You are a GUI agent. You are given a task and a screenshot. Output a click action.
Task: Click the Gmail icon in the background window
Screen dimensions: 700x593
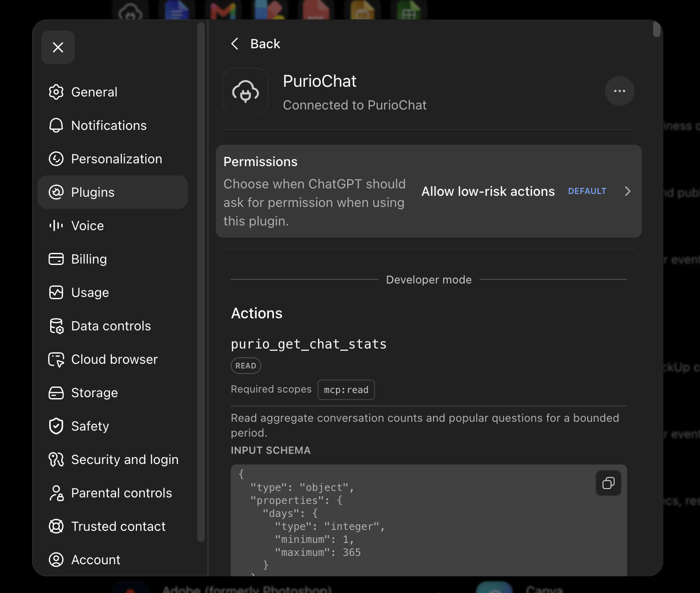(223, 11)
